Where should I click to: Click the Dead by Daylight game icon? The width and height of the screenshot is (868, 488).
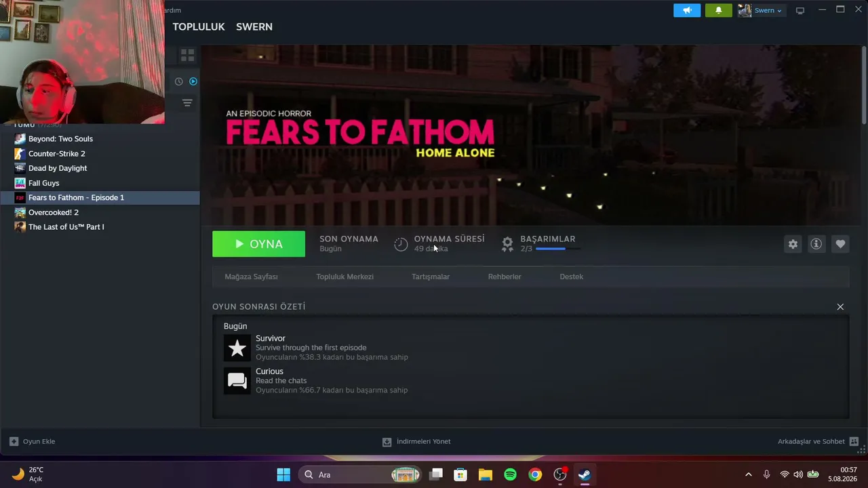(x=20, y=168)
